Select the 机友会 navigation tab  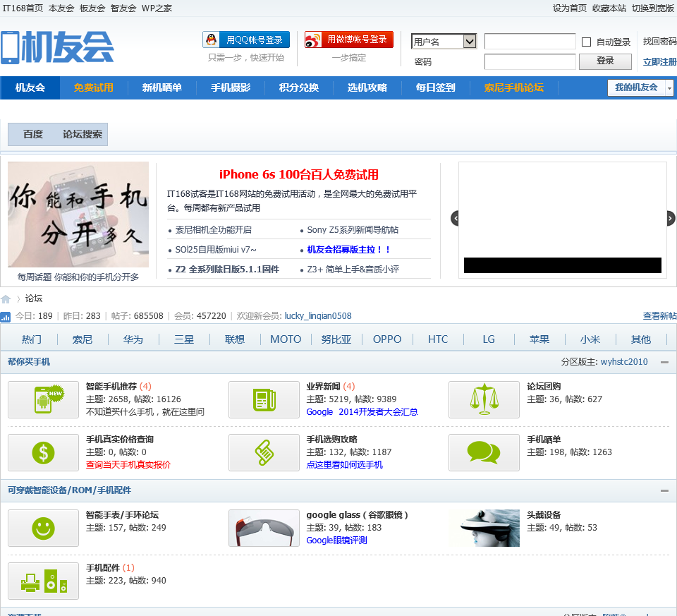pyautogui.click(x=30, y=87)
